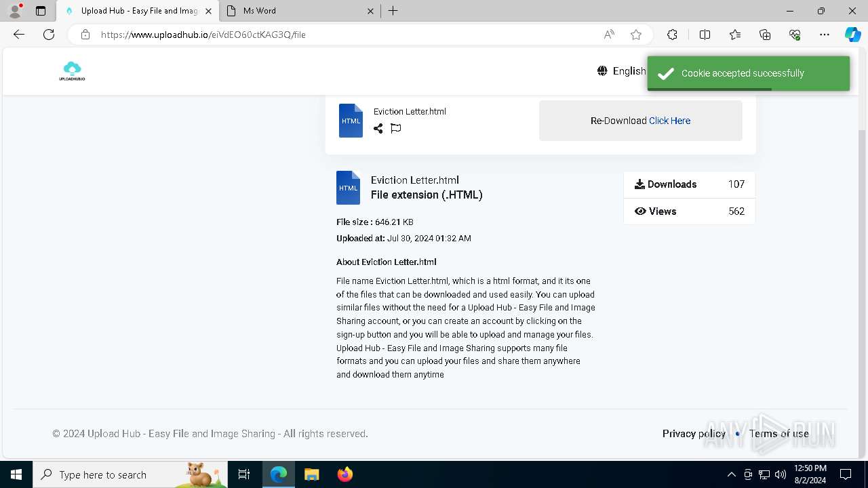Screen dimensions: 868x488
Task: Close the Upload Hub tab
Action: click(x=208, y=11)
